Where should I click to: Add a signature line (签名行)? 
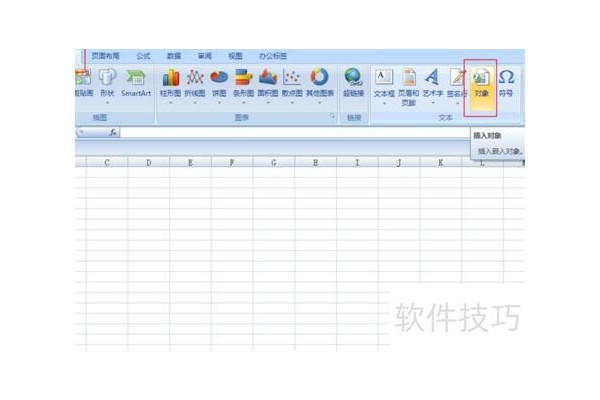click(457, 86)
